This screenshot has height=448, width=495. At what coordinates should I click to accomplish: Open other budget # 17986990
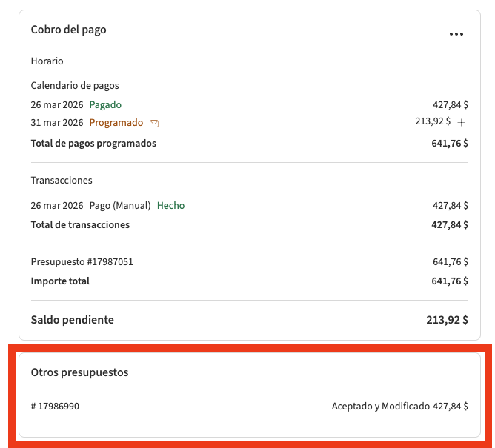[x=56, y=406]
